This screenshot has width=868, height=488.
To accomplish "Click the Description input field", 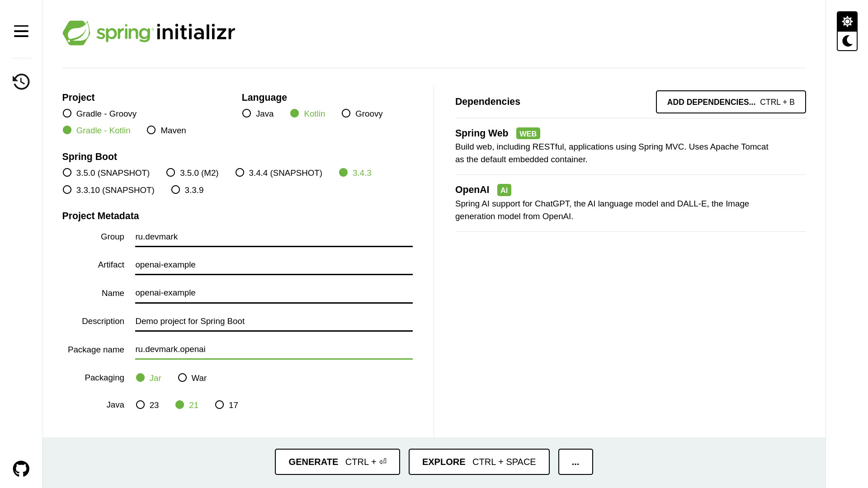I will [274, 322].
